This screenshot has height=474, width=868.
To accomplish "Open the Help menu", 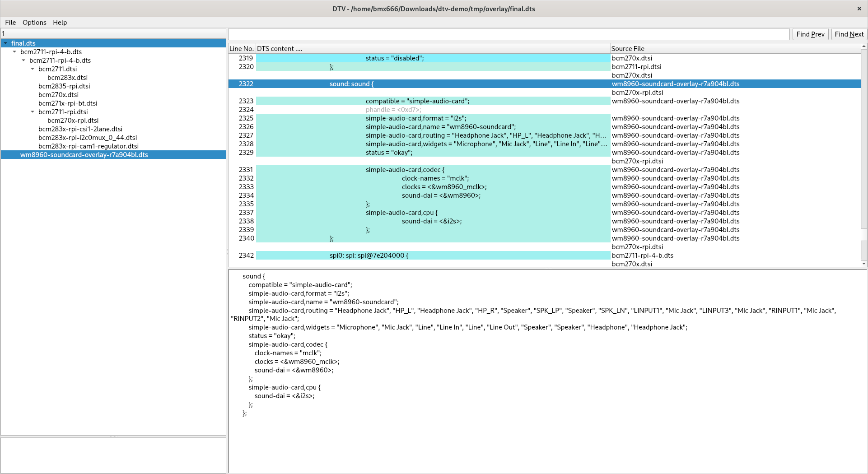I will (60, 23).
